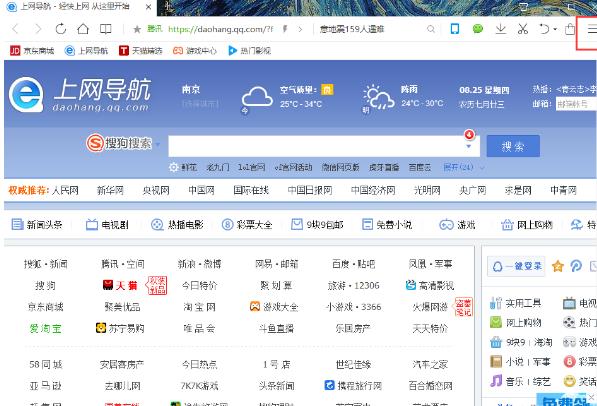This screenshot has width=597, height=406.
Task: Open 游戏大全 site link
Action: [274, 307]
